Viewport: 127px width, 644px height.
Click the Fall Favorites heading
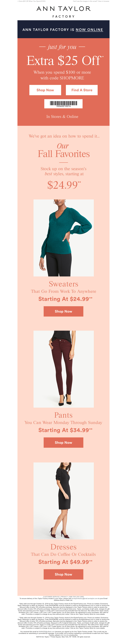pos(64,154)
